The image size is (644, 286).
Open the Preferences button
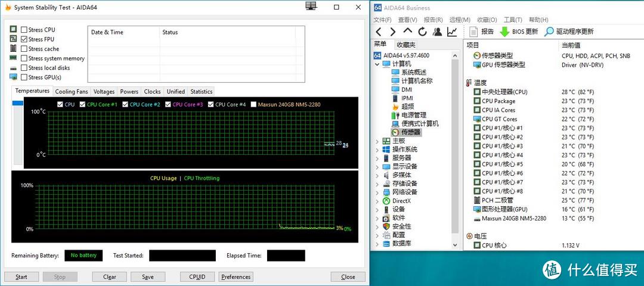[x=236, y=277]
